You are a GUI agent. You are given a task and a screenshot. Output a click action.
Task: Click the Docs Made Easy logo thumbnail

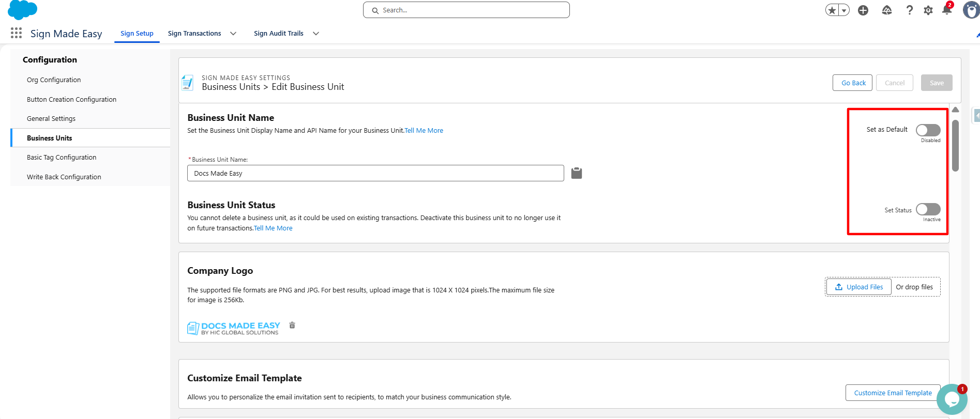pyautogui.click(x=234, y=328)
